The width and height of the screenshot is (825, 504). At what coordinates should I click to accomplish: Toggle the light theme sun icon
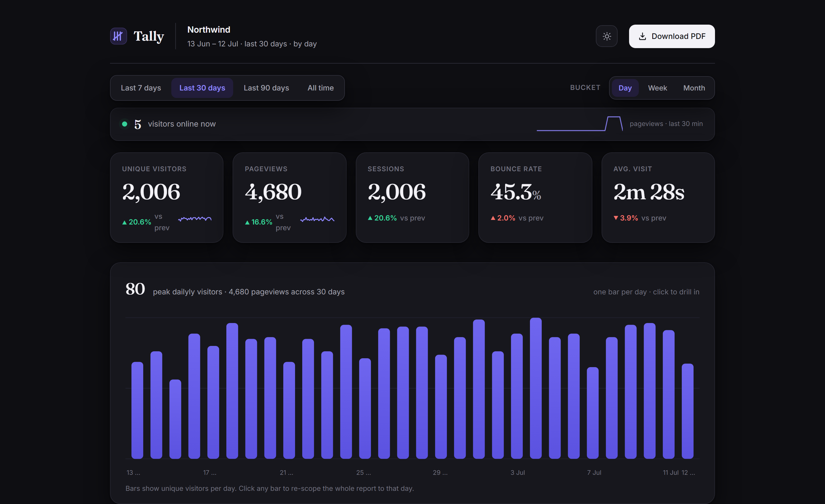click(607, 36)
